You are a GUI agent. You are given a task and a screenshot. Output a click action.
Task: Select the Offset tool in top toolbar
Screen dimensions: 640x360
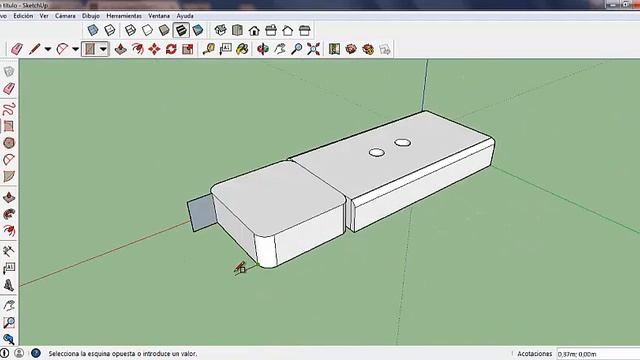coord(138,49)
